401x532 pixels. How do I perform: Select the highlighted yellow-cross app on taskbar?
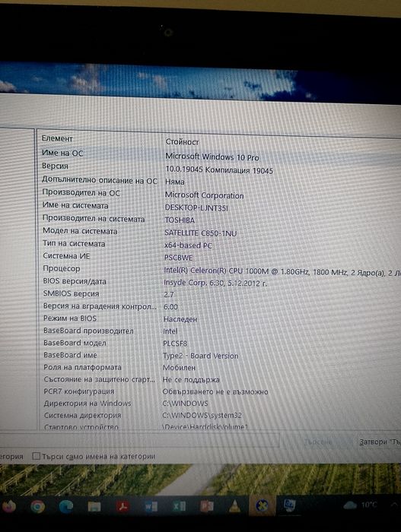pos(262,505)
